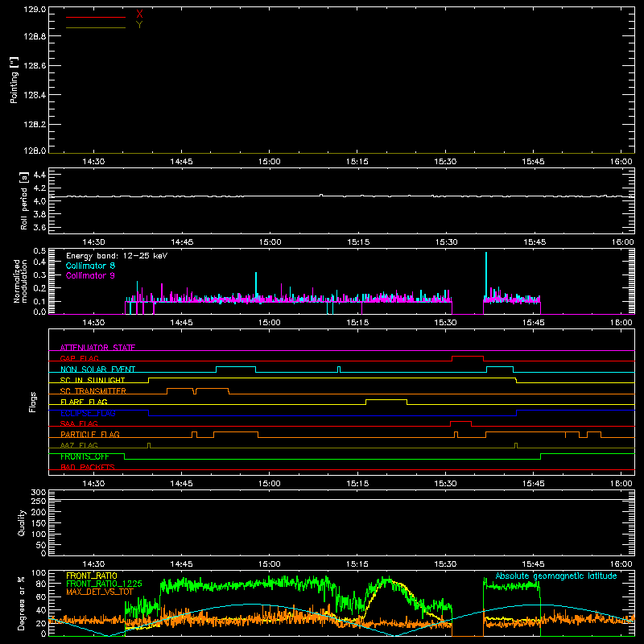Screen dimensions: 644x644
Task: Click the 0.5 modulation tick label
Action: pos(39,251)
